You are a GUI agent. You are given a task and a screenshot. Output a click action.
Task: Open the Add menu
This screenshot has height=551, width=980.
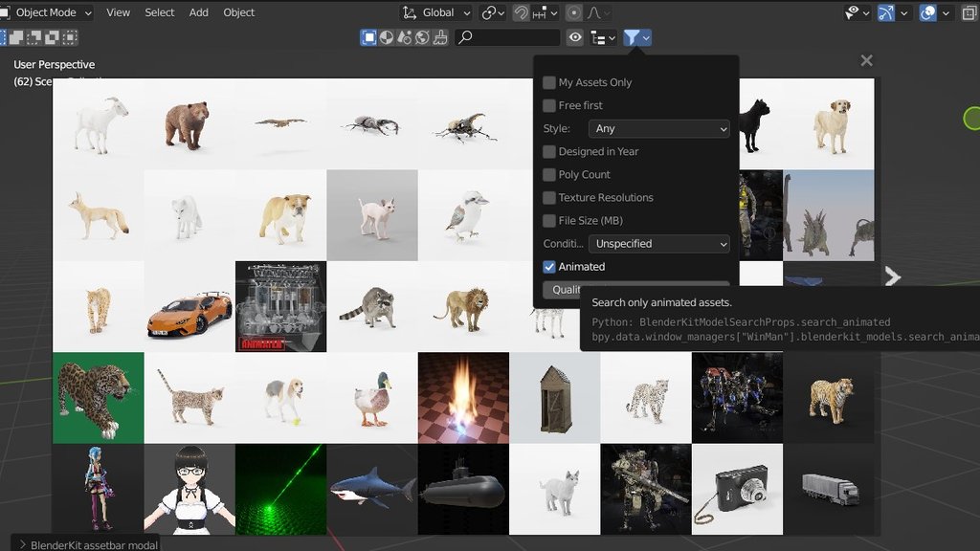198,12
